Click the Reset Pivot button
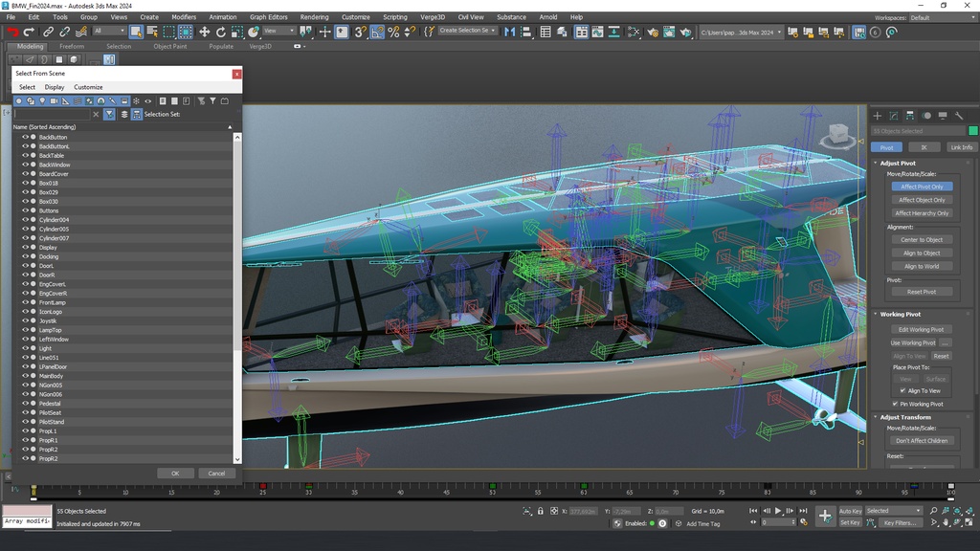The height and width of the screenshot is (551, 980). [921, 292]
